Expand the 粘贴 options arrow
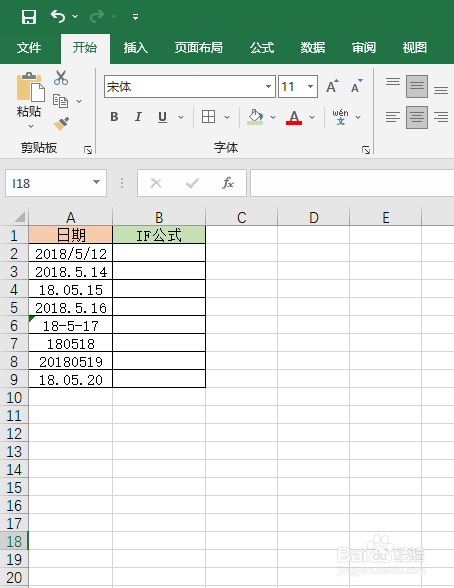The width and height of the screenshot is (454, 588). 31,126
